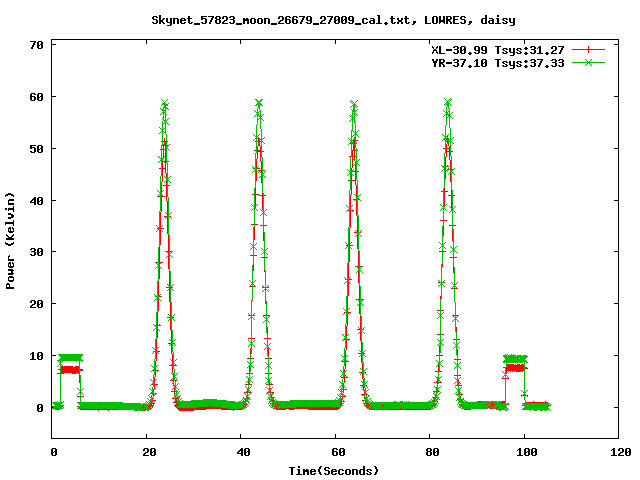
Task: Click the 40 tick label on the power axis
Action: click(36, 201)
